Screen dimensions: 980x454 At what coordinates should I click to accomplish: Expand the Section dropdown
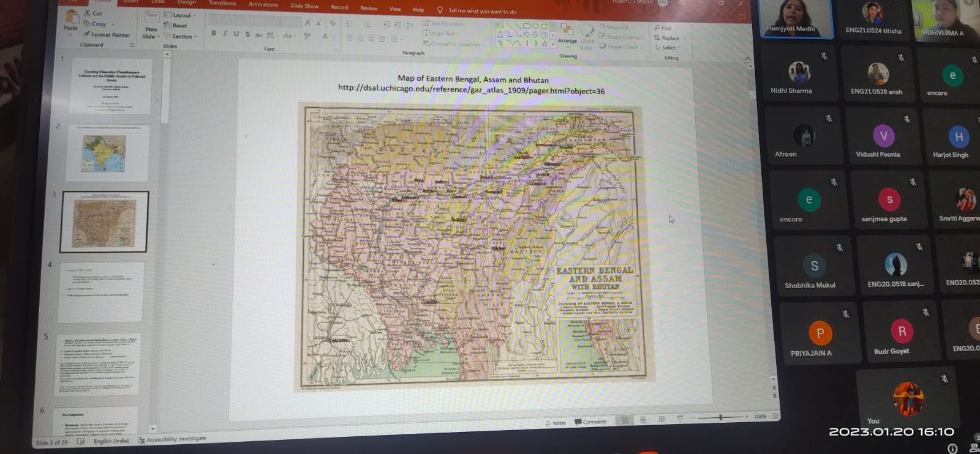click(x=181, y=37)
